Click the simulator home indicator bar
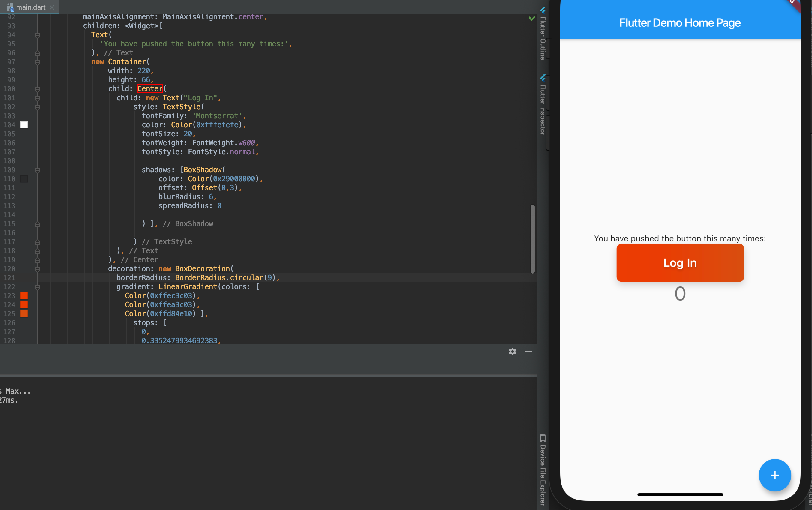This screenshot has width=812, height=510. (680, 494)
